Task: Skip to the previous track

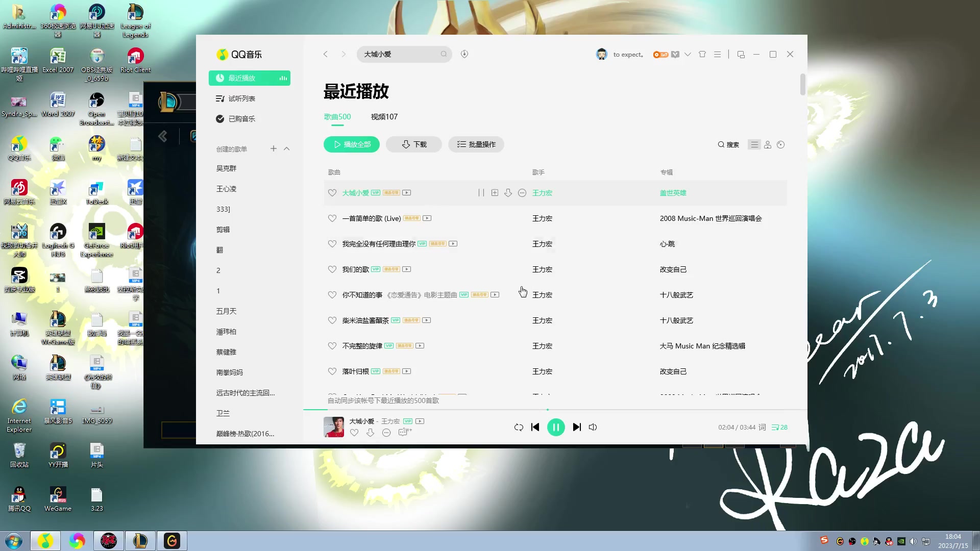Action: (535, 428)
